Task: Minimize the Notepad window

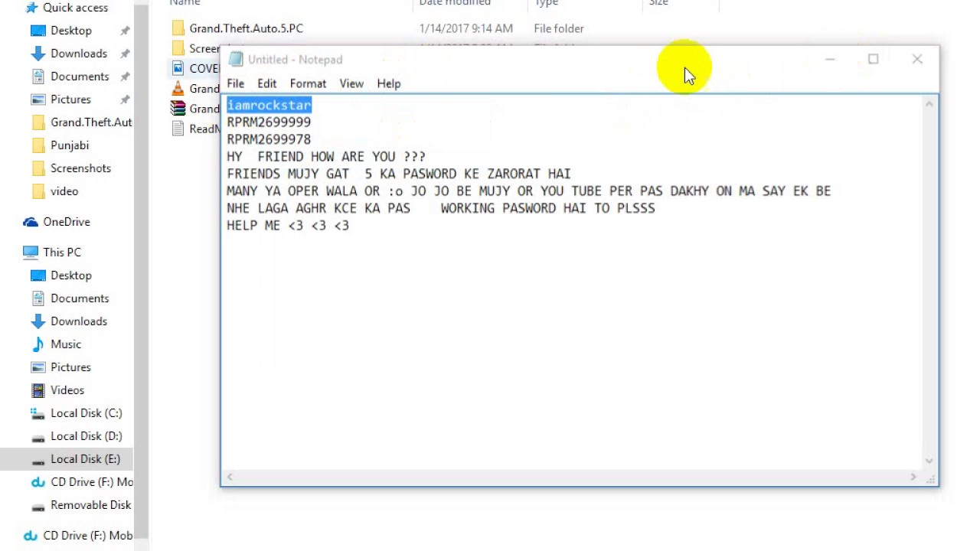Action: point(830,60)
